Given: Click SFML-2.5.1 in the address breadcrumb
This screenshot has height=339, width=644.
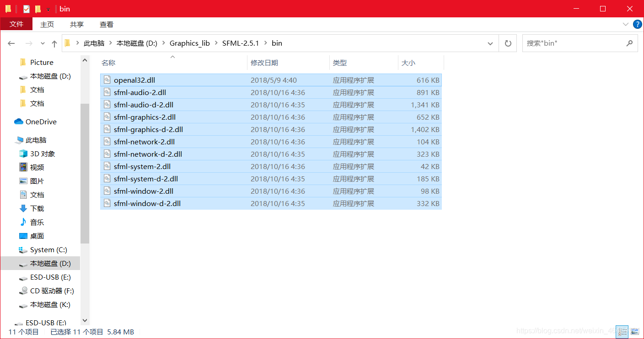Looking at the screenshot, I should click(x=241, y=43).
